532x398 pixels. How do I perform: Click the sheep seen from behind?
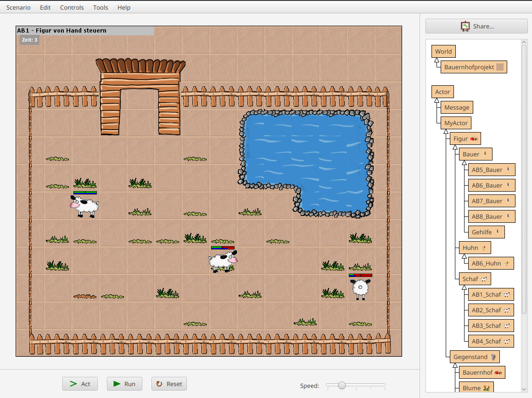click(360, 289)
